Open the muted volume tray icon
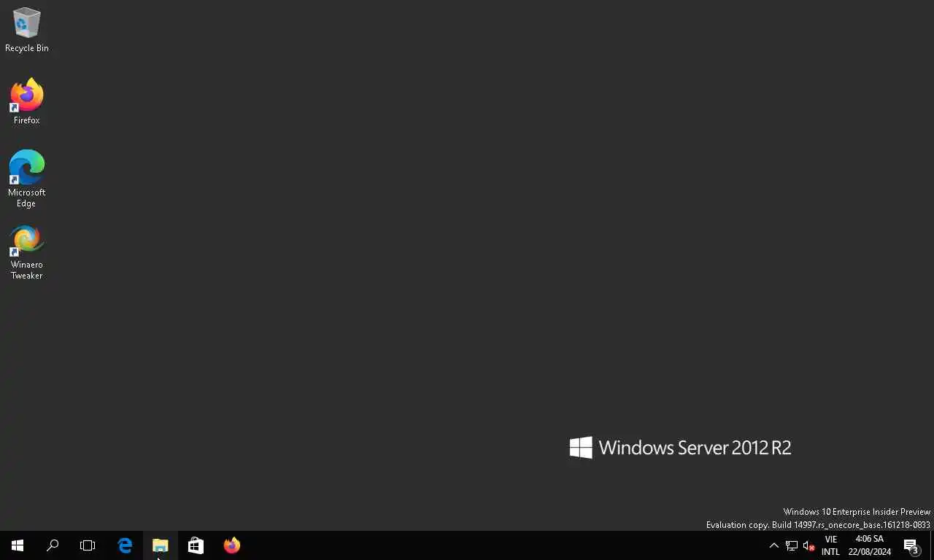Screen dimensions: 934x560 pyautogui.click(x=808, y=545)
